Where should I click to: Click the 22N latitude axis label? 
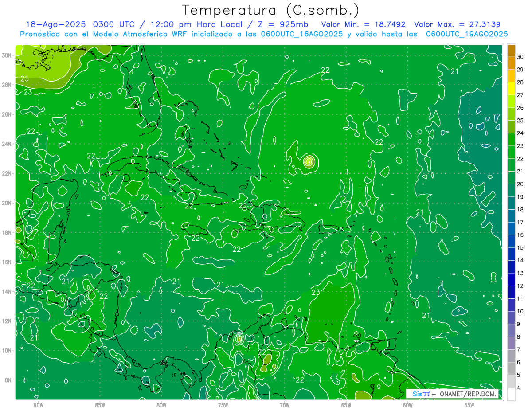click(7, 173)
